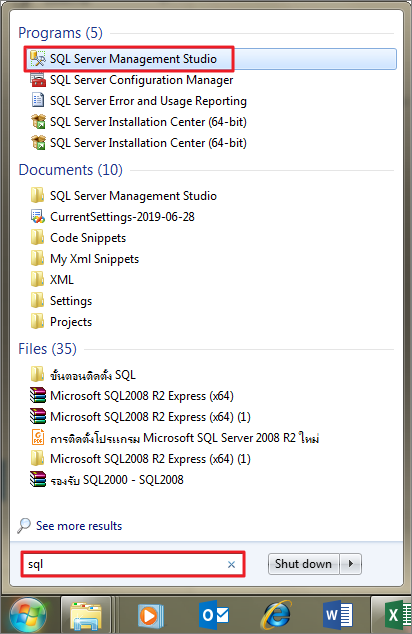
Task: Clear the search box with the X button
Action: click(x=231, y=564)
